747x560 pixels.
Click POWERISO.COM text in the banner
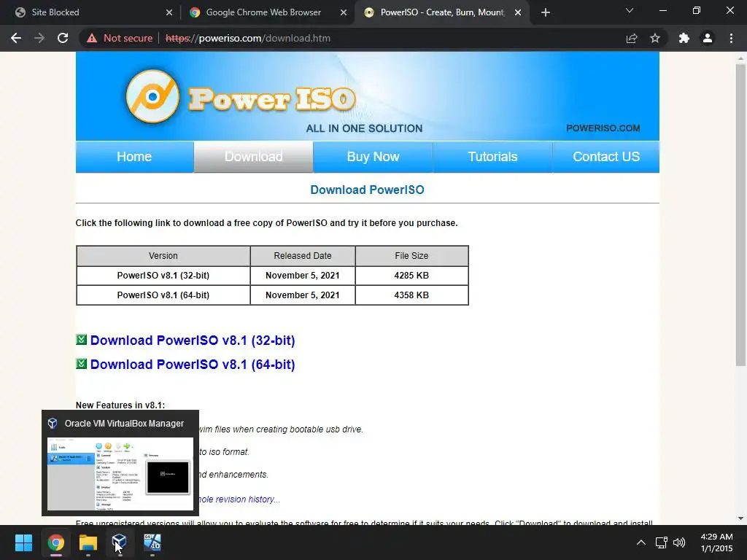[603, 128]
